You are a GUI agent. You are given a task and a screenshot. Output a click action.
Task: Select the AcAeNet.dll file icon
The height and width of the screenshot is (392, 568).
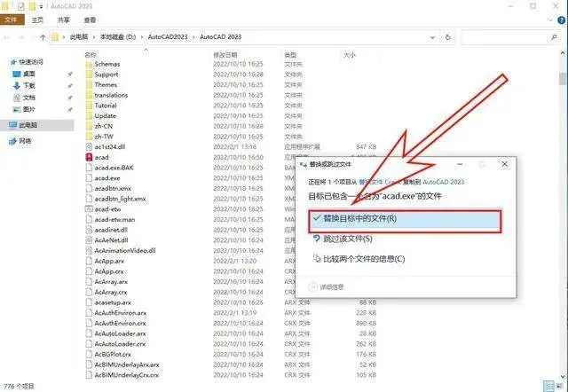click(89, 240)
